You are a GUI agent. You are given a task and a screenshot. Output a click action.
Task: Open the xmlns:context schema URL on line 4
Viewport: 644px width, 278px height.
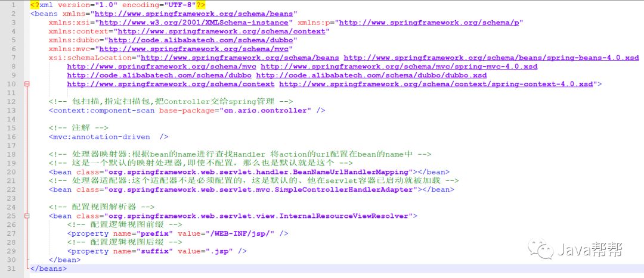[x=221, y=31]
